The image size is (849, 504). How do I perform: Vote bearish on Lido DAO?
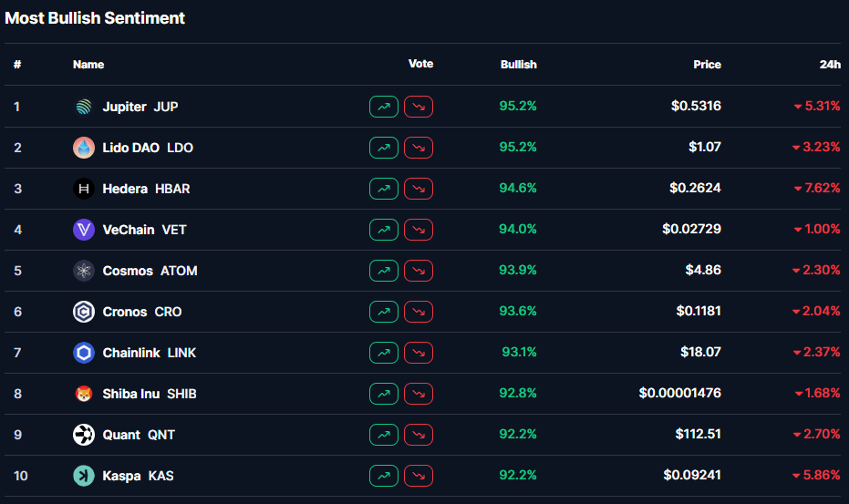(x=419, y=148)
